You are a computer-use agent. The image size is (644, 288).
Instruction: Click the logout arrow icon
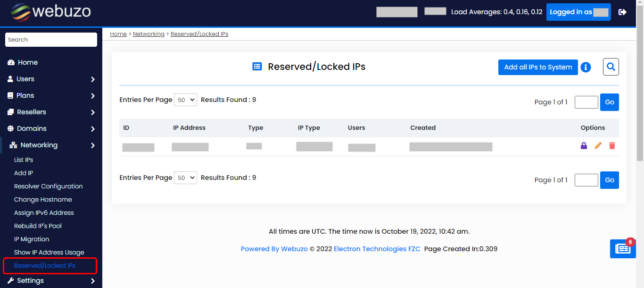[622, 12]
